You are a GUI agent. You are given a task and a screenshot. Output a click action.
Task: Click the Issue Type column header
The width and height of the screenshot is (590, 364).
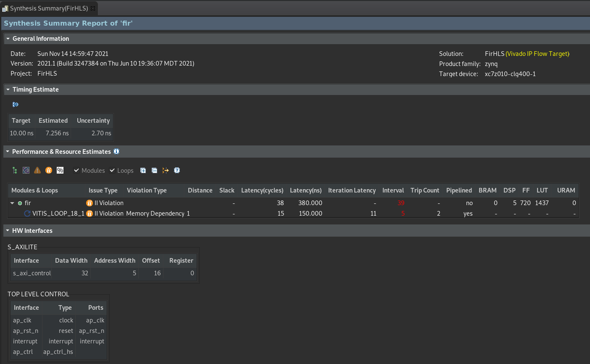103,190
